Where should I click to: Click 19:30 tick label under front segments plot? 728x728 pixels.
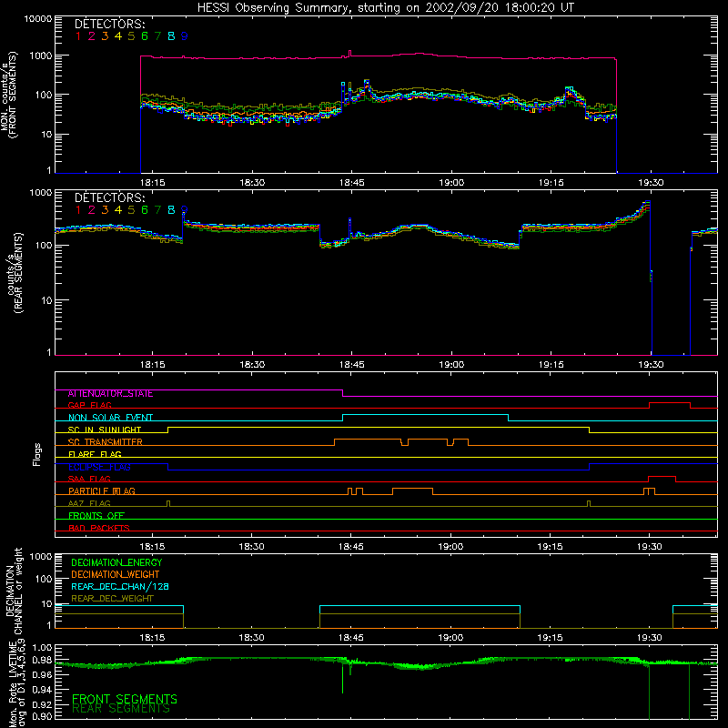coord(651,183)
